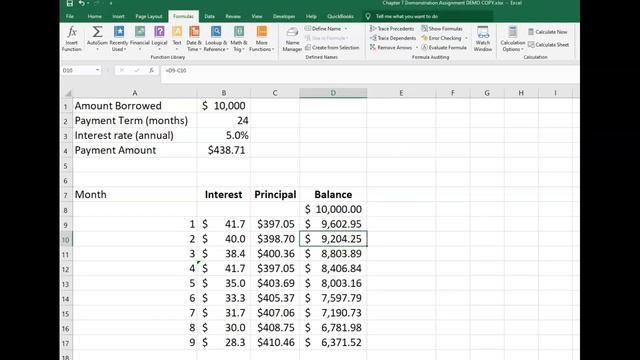
Task: Click the Month heading cell
Action: pos(135,194)
